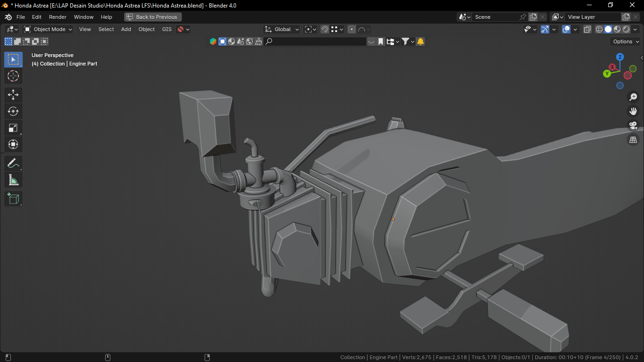The width and height of the screenshot is (644, 362).
Task: Select the Scale tool
Action: pos(13,128)
